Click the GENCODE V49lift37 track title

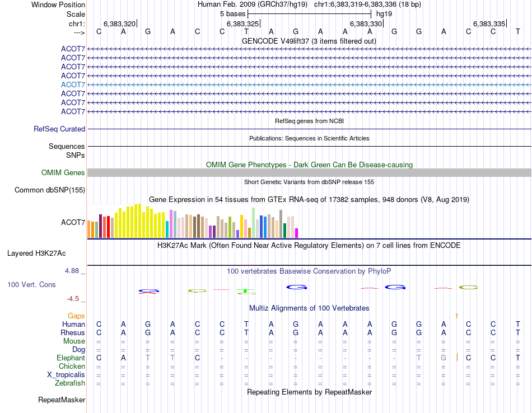[x=309, y=41]
